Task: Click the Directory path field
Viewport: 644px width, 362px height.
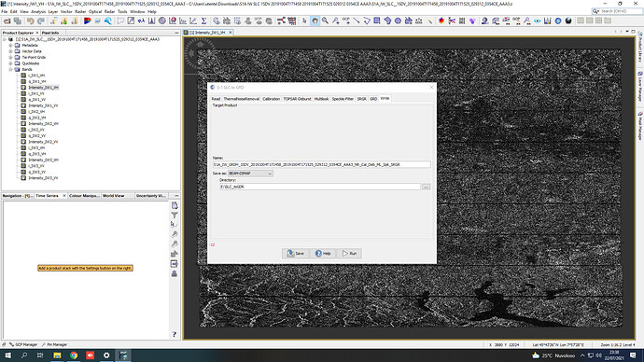Action: click(320, 187)
